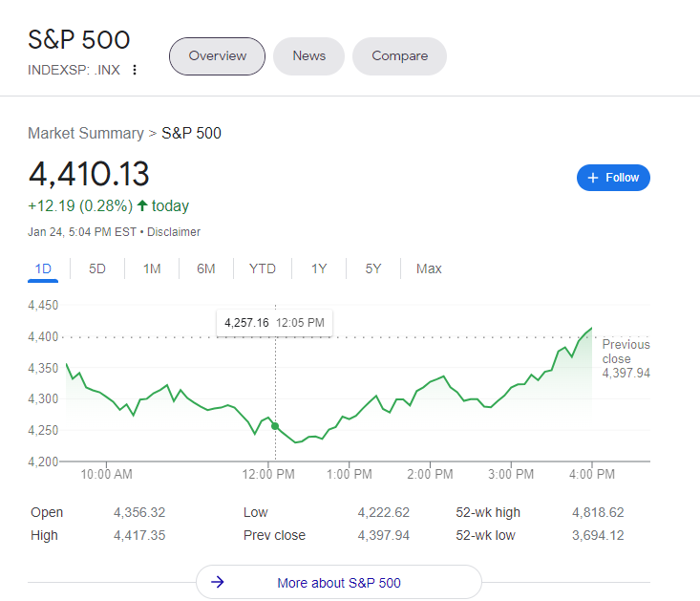The image size is (700, 601).
Task: Click the green up arrow next to today
Action: [x=142, y=205]
